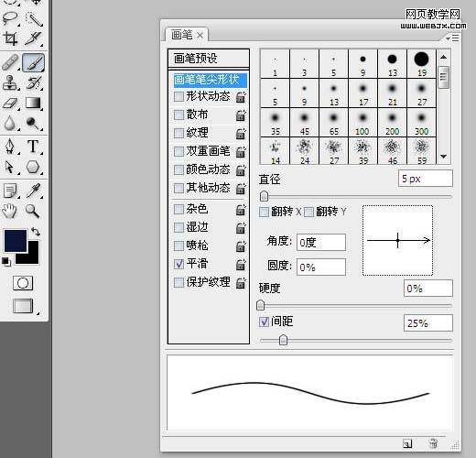The height and width of the screenshot is (458, 476).
Task: Select the Zoom tool
Action: (32, 211)
